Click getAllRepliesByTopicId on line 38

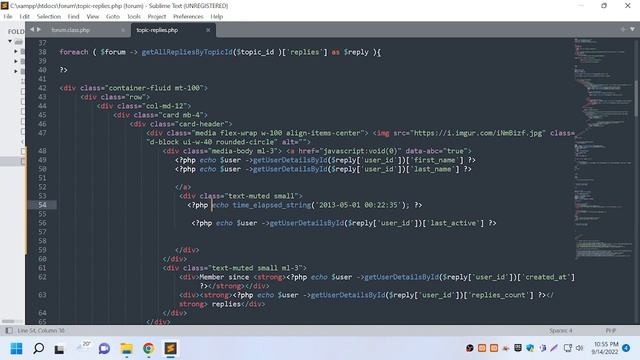click(x=187, y=52)
